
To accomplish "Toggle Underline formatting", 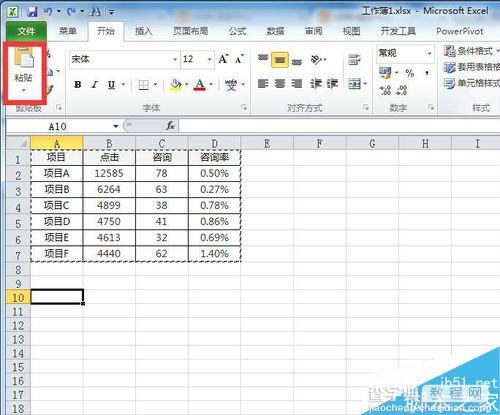I will coord(111,85).
